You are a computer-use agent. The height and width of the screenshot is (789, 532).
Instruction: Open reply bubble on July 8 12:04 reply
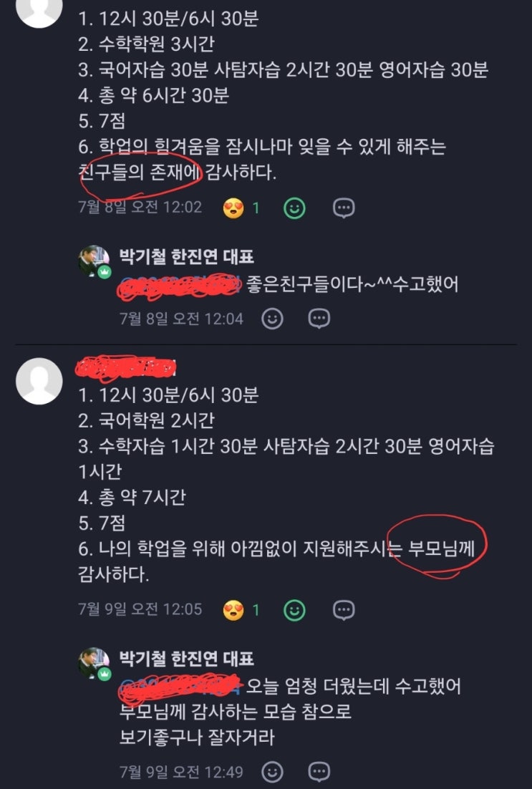[319, 319]
